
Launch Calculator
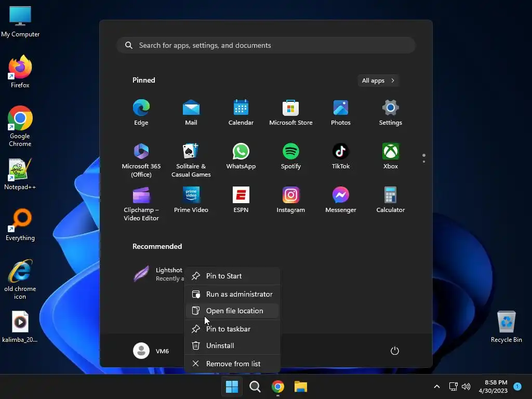point(391,200)
